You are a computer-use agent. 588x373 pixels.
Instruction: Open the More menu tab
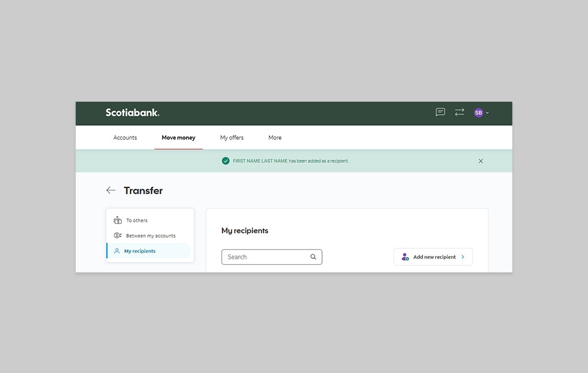[275, 137]
